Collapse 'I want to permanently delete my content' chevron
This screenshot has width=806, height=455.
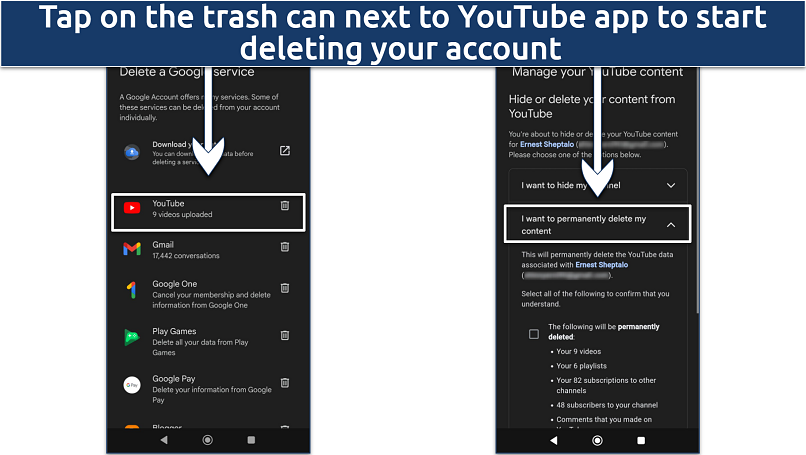[671, 225]
